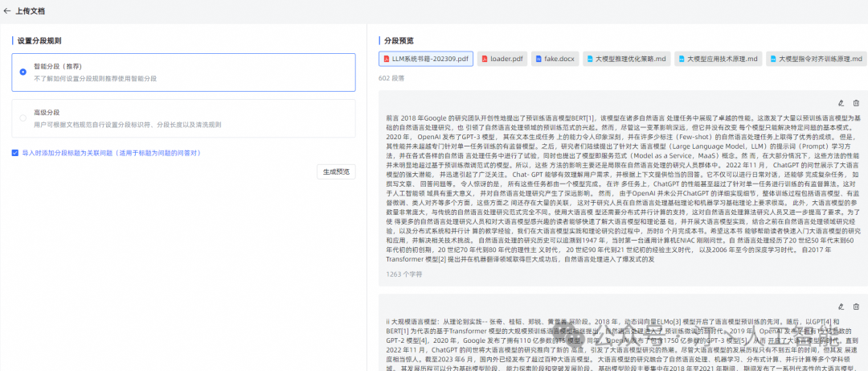This screenshot has width=868, height=371.
Task: Select the 大模型推理优化策略.md file tab
Action: (626, 59)
